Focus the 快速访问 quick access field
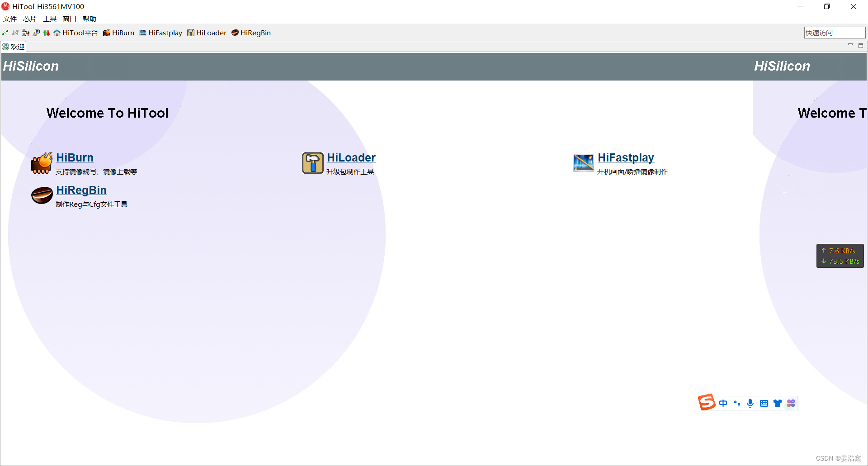Screen dimensions: 868x466 (x=835, y=33)
